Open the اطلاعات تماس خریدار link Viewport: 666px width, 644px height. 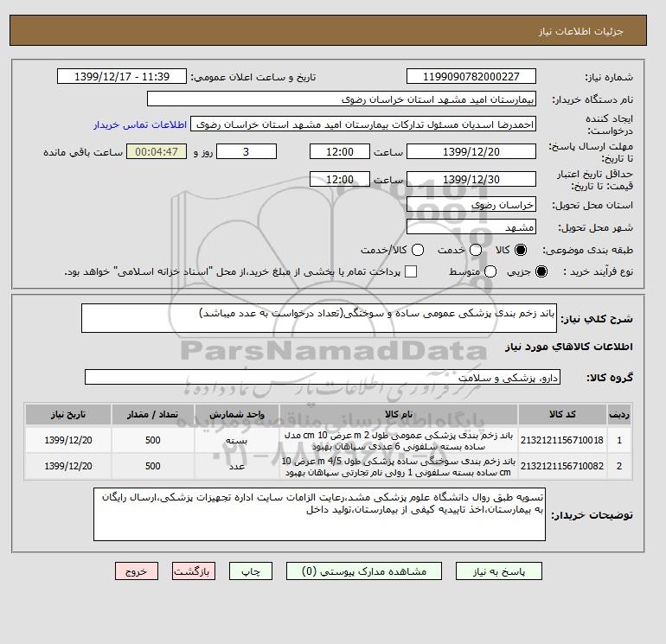(140, 124)
